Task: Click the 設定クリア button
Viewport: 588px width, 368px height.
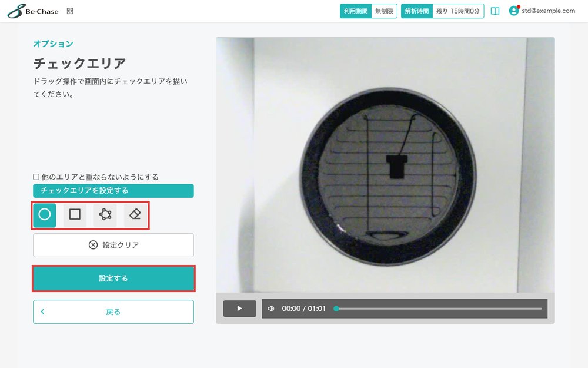Action: tap(113, 245)
